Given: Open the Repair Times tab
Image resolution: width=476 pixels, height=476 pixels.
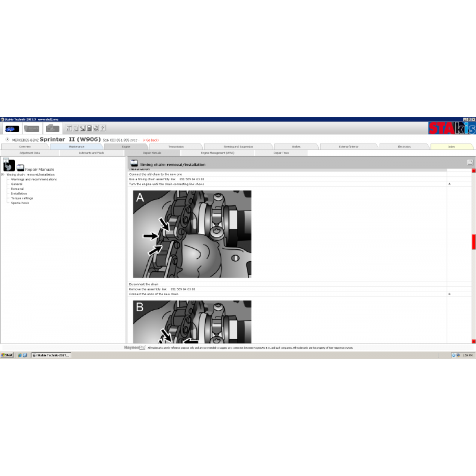Looking at the screenshot, I should point(280,153).
